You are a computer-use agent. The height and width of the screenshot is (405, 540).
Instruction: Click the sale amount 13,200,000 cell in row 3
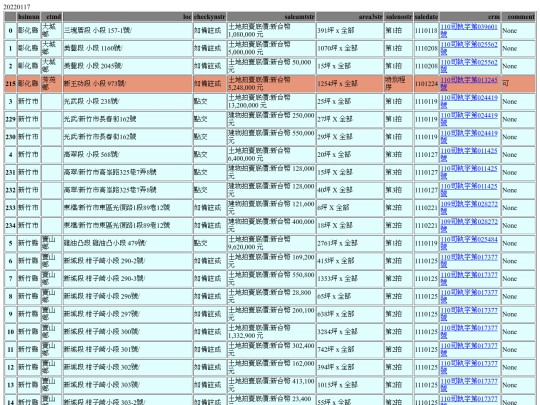pyautogui.click(x=271, y=101)
